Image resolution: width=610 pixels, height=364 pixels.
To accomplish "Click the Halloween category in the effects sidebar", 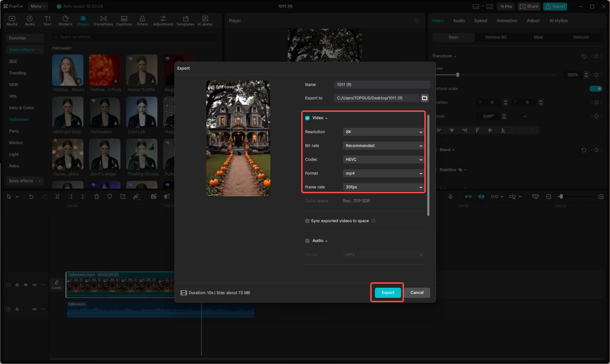I will (19, 119).
